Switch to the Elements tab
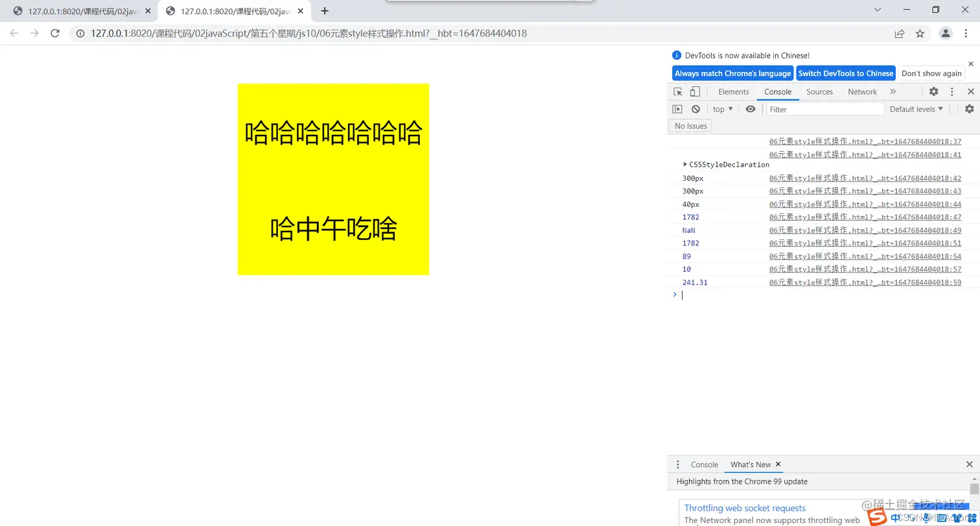Image resolution: width=980 pixels, height=526 pixels. click(x=734, y=91)
